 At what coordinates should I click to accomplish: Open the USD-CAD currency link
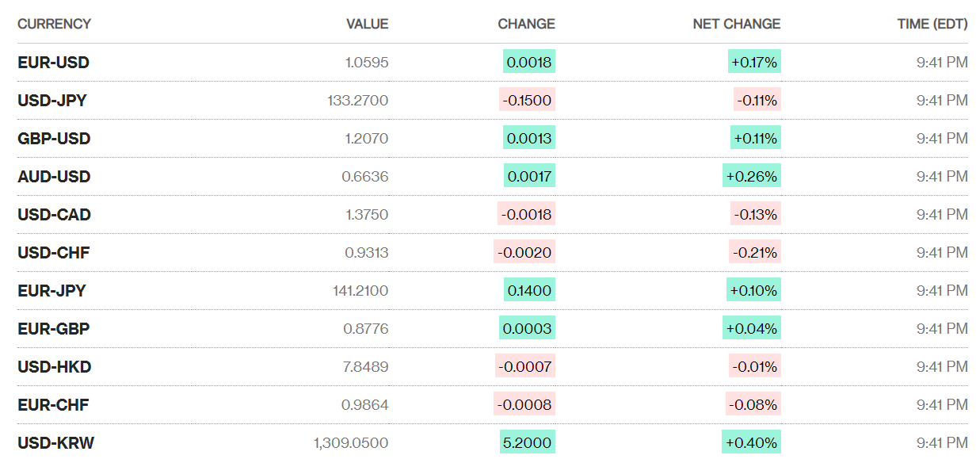(x=54, y=214)
